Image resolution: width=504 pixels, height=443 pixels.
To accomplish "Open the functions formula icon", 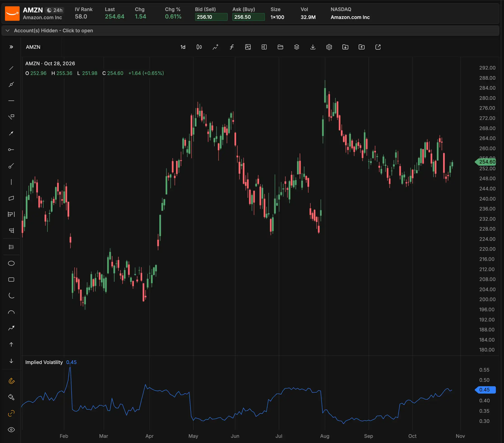I will (x=231, y=47).
